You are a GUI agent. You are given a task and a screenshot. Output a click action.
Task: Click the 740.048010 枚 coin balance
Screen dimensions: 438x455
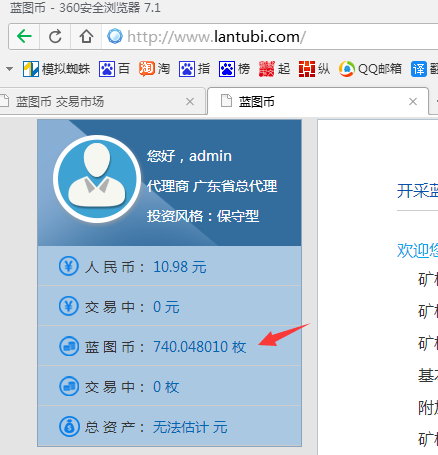[x=200, y=347]
